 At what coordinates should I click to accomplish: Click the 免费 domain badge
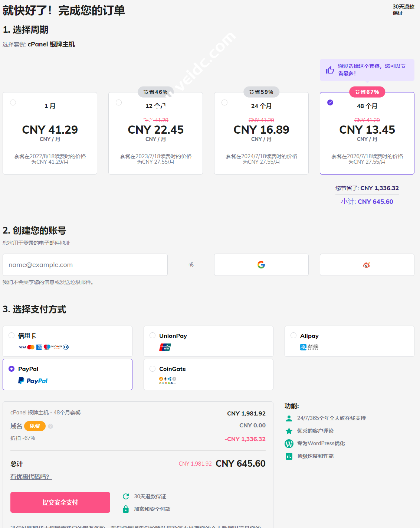point(35,426)
